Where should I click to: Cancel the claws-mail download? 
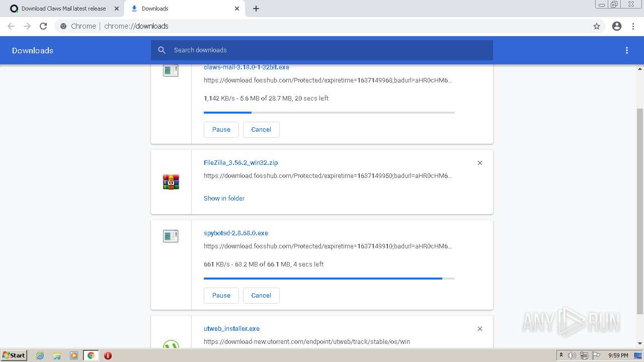tap(261, 130)
